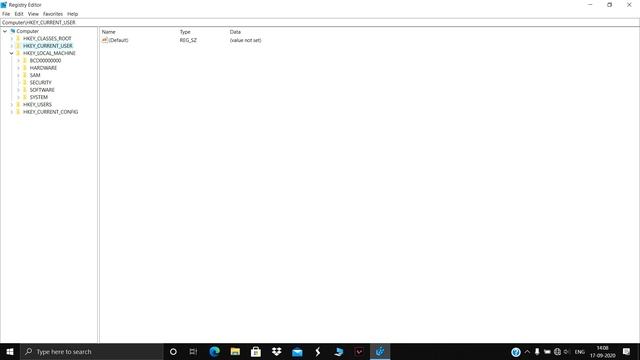
Task: Collapse HKEY_LOCAL_MACHINE key
Action: (x=11, y=53)
